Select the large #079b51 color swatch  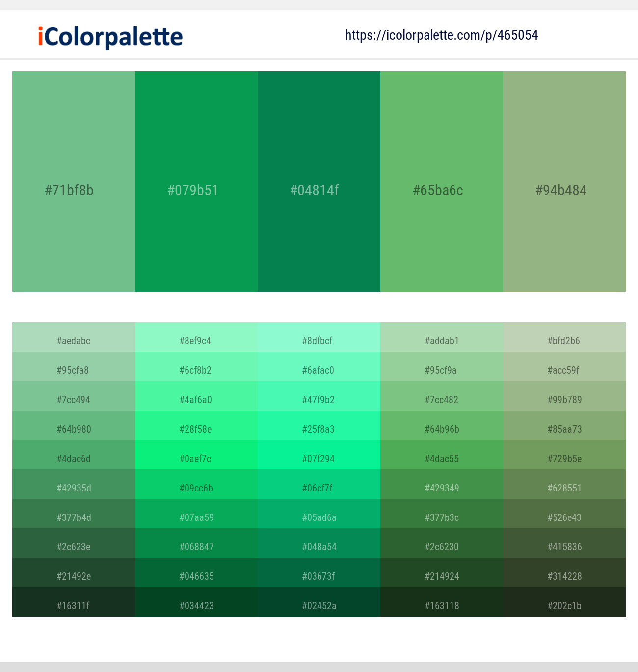pyautogui.click(x=196, y=181)
